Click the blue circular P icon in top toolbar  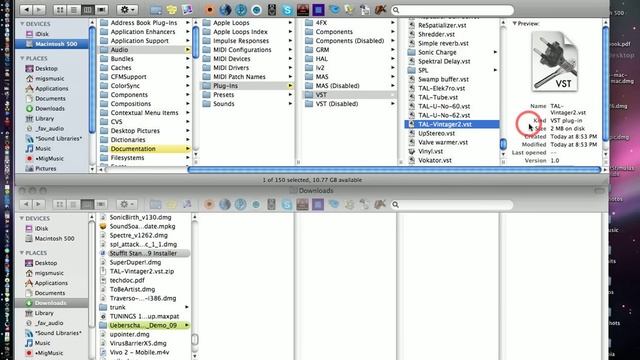pos(241,10)
